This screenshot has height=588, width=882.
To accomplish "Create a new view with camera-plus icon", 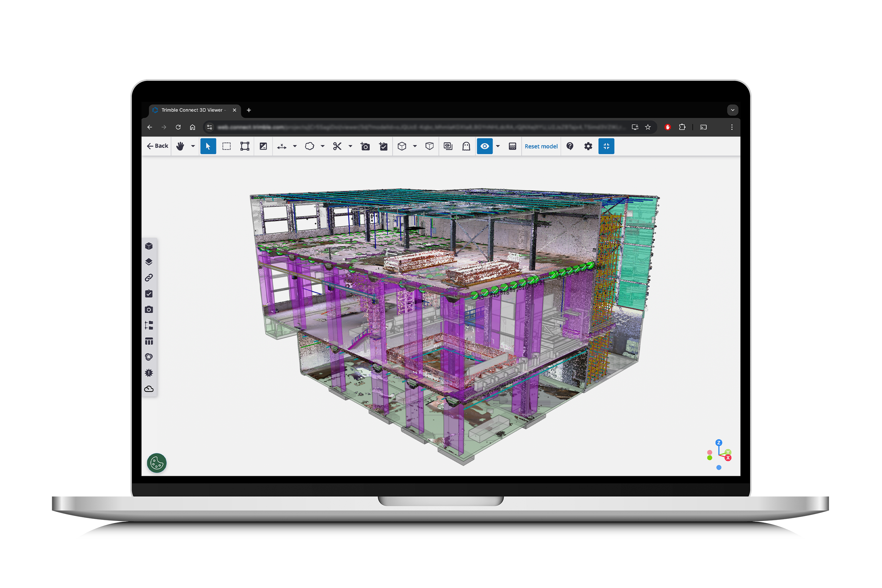I will click(365, 146).
